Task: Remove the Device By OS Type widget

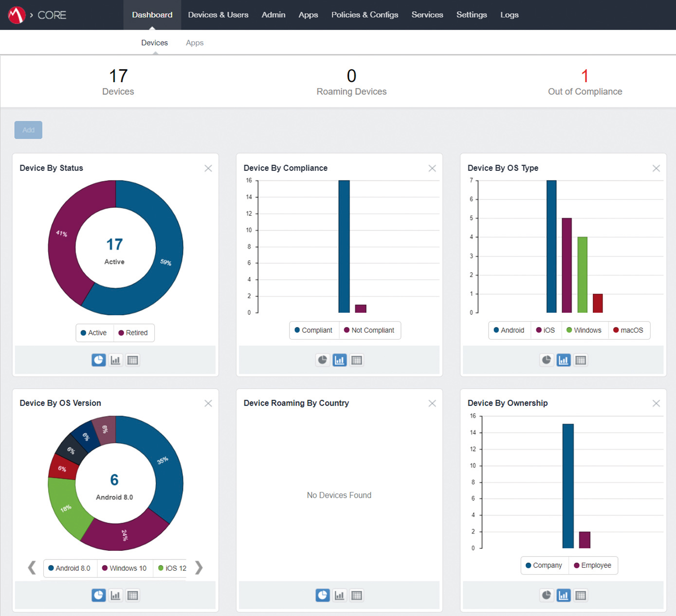Action: coord(656,168)
